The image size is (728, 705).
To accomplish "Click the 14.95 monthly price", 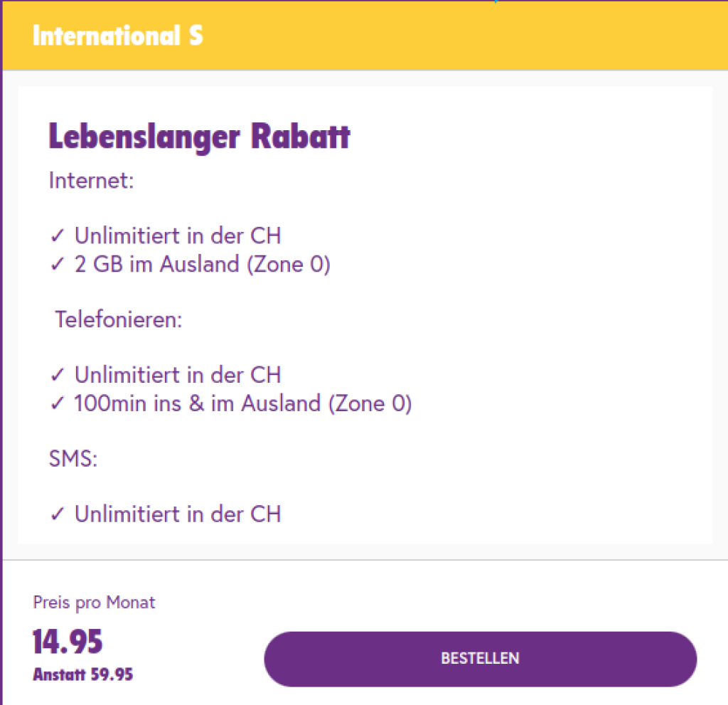I will tap(68, 642).
